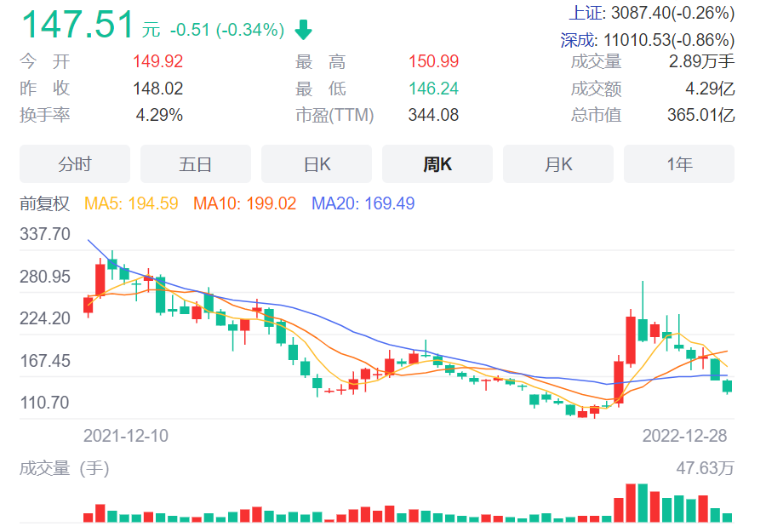The height and width of the screenshot is (532, 766).
Task: Toggle the MA10 moving average legend
Action: pos(245,204)
